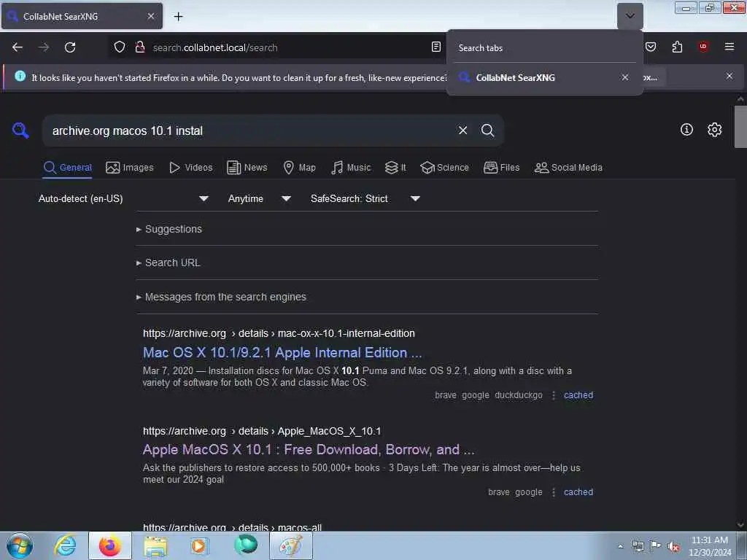Screen dimensions: 747x560
Task: Open the SafeSearch: Strict dropdown
Action: [365, 198]
